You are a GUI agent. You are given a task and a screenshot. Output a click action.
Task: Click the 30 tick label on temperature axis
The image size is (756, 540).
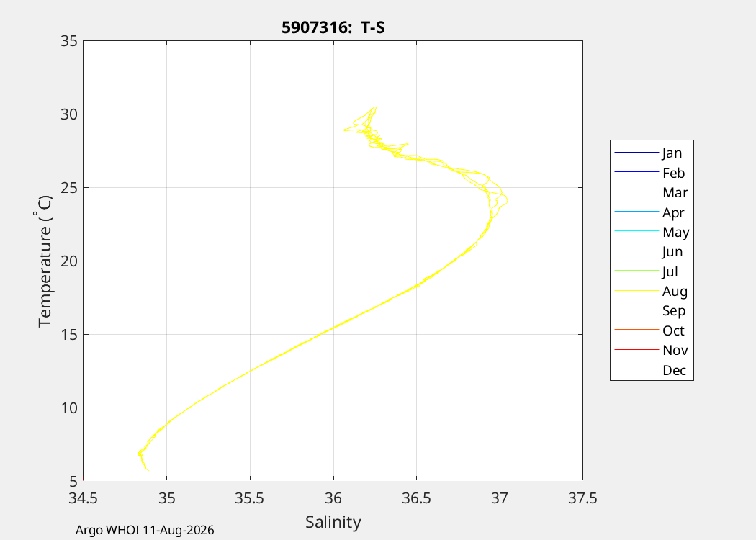click(69, 114)
